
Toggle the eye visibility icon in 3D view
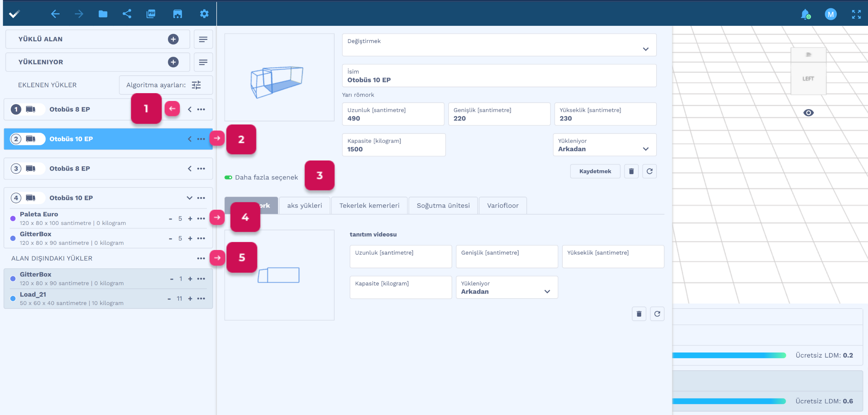[808, 113]
